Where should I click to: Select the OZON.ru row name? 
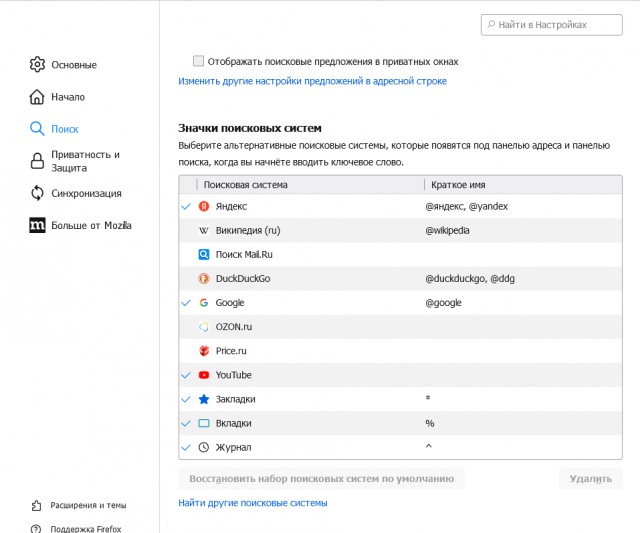click(x=233, y=326)
